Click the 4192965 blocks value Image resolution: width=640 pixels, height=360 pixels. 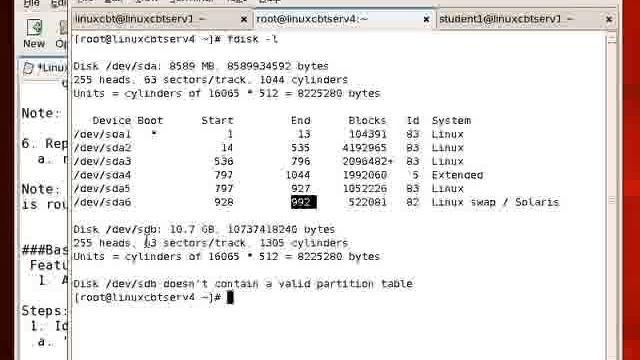tap(364, 148)
